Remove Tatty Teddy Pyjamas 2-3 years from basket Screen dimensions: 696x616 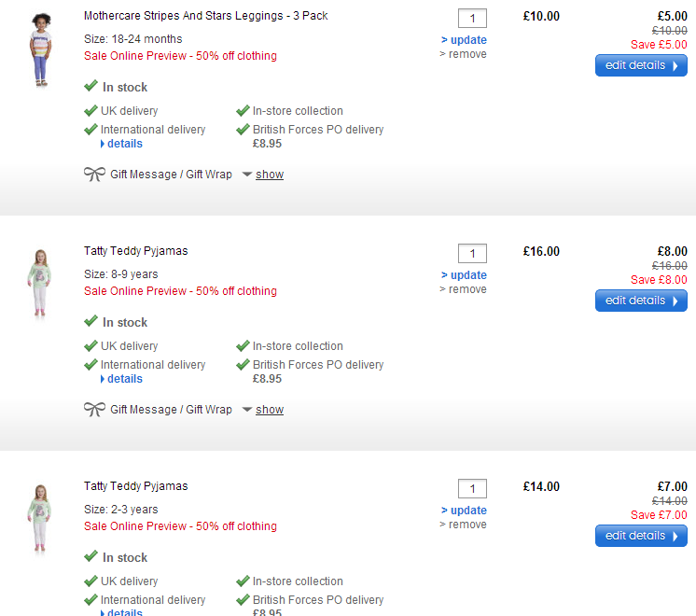pyautogui.click(x=464, y=525)
